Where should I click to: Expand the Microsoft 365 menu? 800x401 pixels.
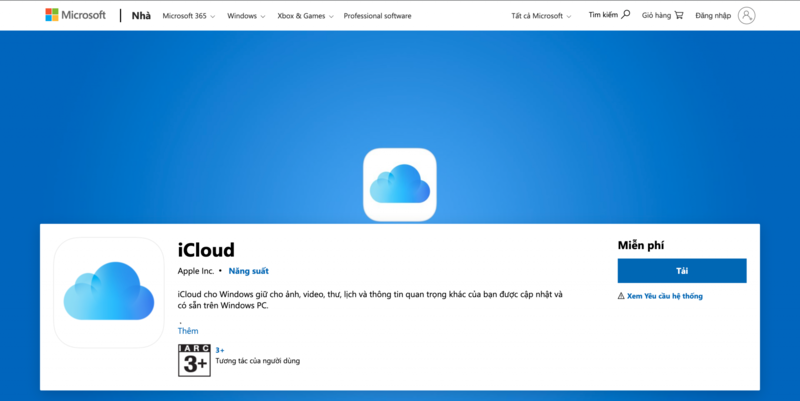pos(189,16)
